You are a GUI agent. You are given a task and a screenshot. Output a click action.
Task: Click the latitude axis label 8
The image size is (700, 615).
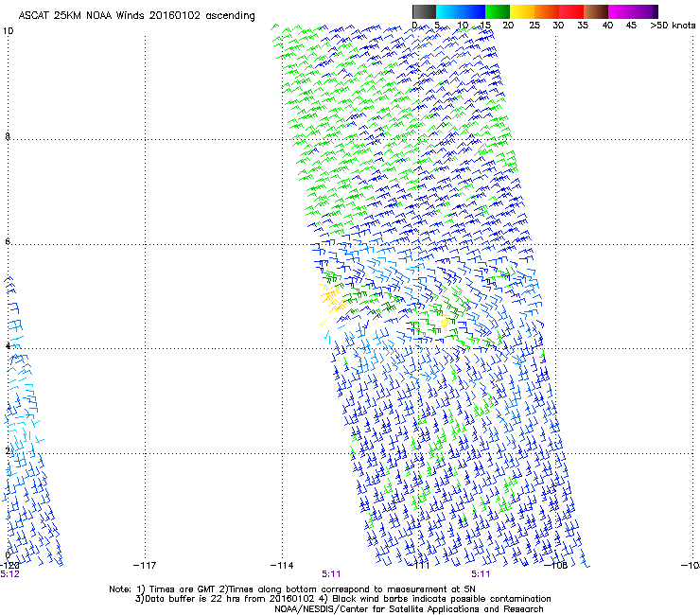coord(8,136)
